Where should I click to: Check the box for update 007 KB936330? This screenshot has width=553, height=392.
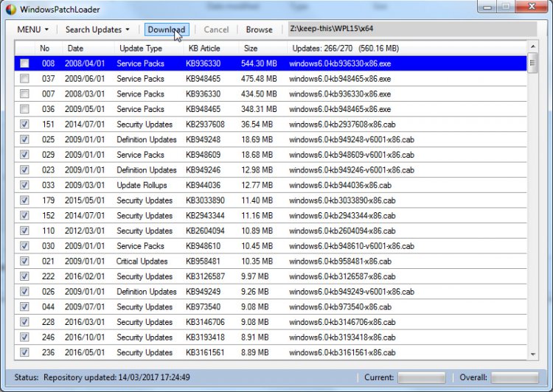tap(24, 94)
